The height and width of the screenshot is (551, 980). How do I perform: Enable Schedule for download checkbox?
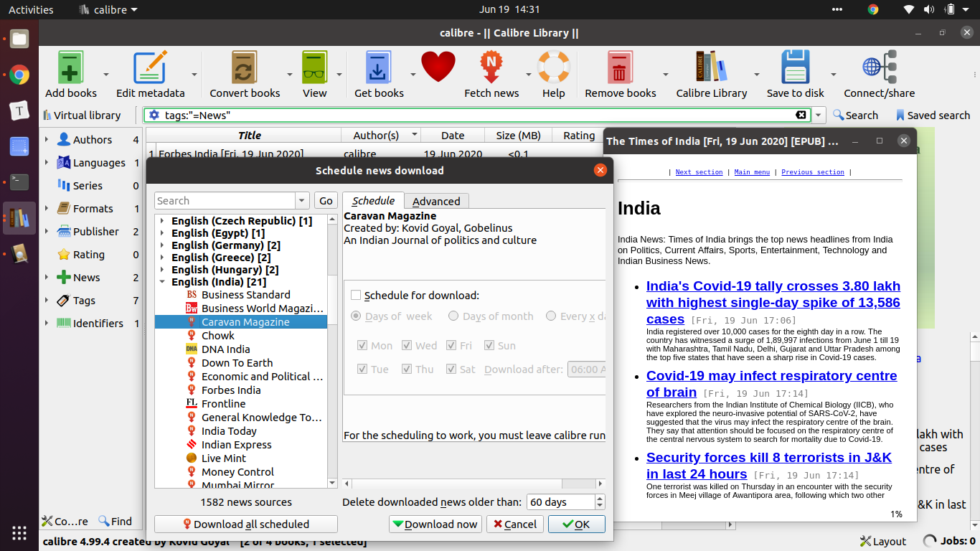[x=356, y=295]
